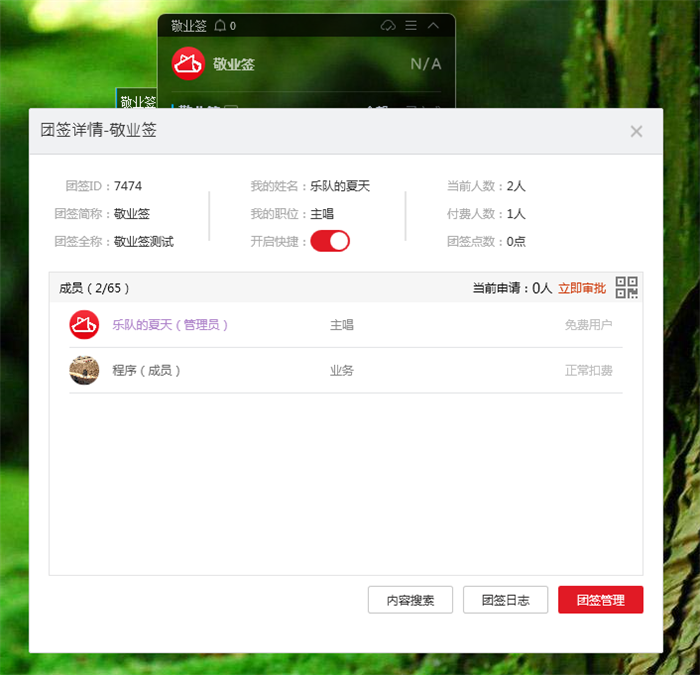Click the red 敬业签 logo avatar

coord(188,64)
